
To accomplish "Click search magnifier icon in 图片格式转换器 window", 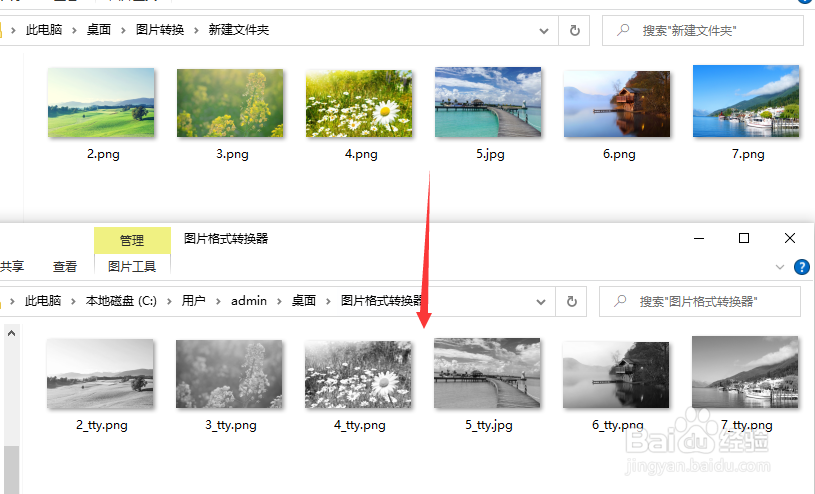I will tap(620, 301).
